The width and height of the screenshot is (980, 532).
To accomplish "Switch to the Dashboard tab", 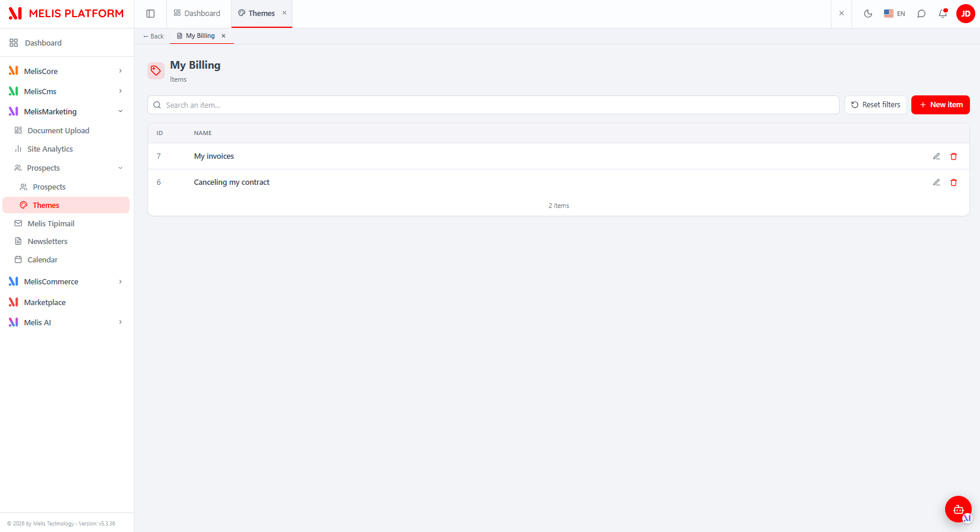I will 197,13.
